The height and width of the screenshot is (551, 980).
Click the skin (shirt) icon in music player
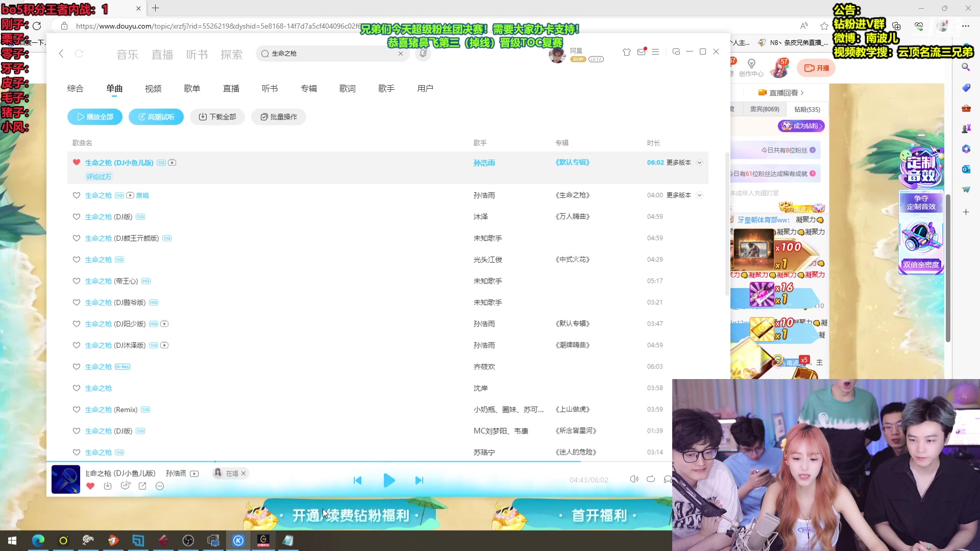point(627,52)
